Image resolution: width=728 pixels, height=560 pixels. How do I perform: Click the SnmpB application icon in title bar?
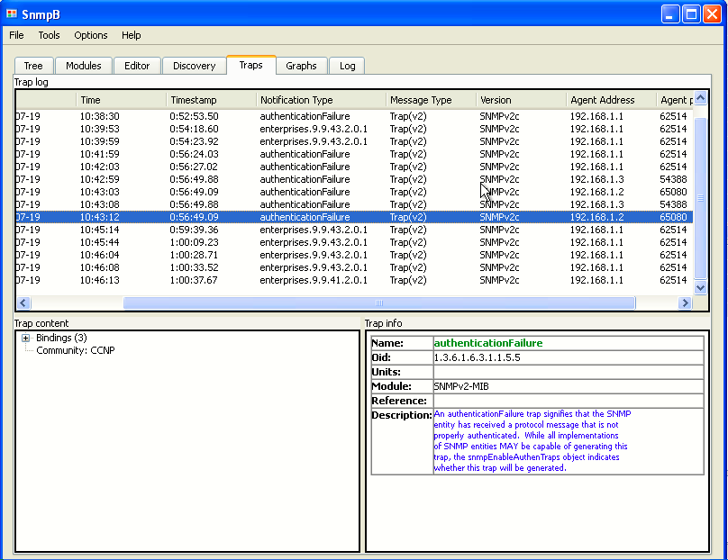(x=12, y=14)
